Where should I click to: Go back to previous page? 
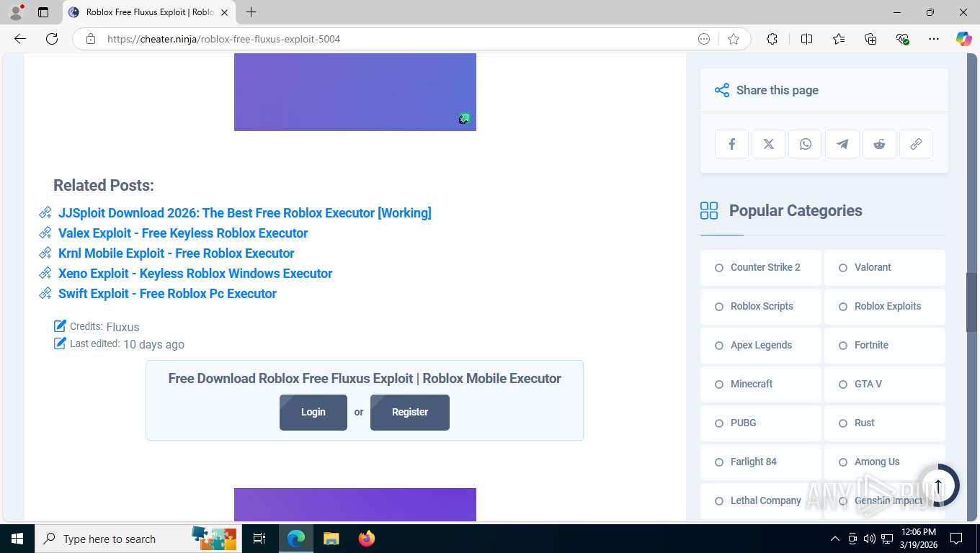(20, 39)
